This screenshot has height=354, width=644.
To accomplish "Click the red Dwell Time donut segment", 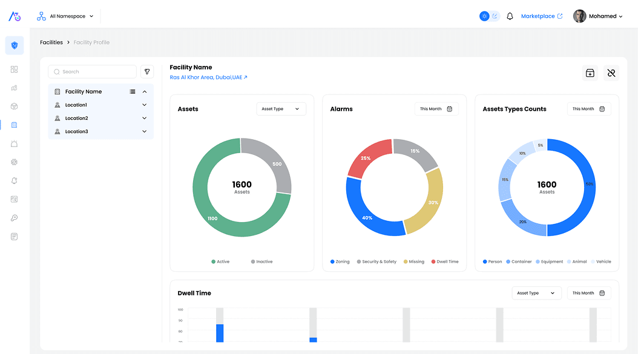I will point(367,159).
